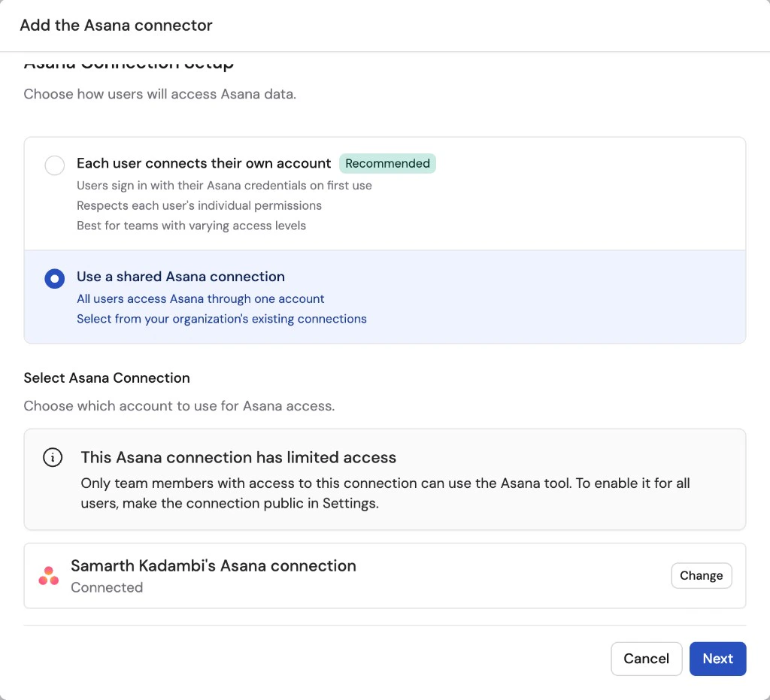Select 'Each user connects their own account' option
Image resolution: width=770 pixels, height=700 pixels.
coord(54,165)
